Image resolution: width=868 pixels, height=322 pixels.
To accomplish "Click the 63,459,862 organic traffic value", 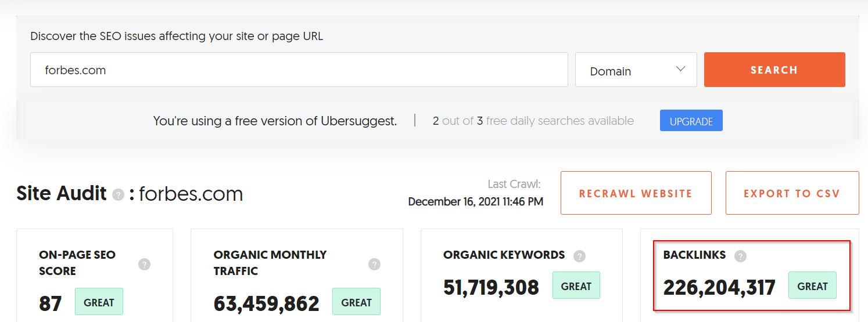I will click(x=266, y=303).
